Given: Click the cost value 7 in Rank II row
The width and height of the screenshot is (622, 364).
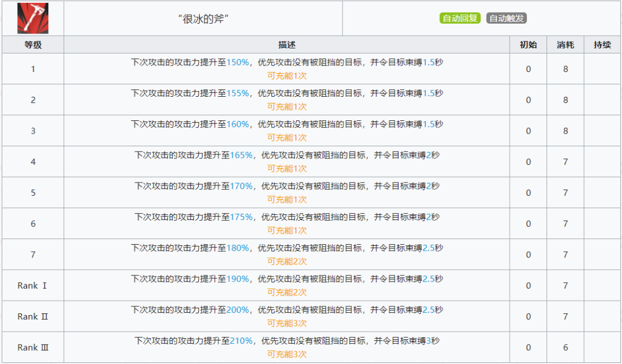Looking at the screenshot, I should tap(566, 316).
